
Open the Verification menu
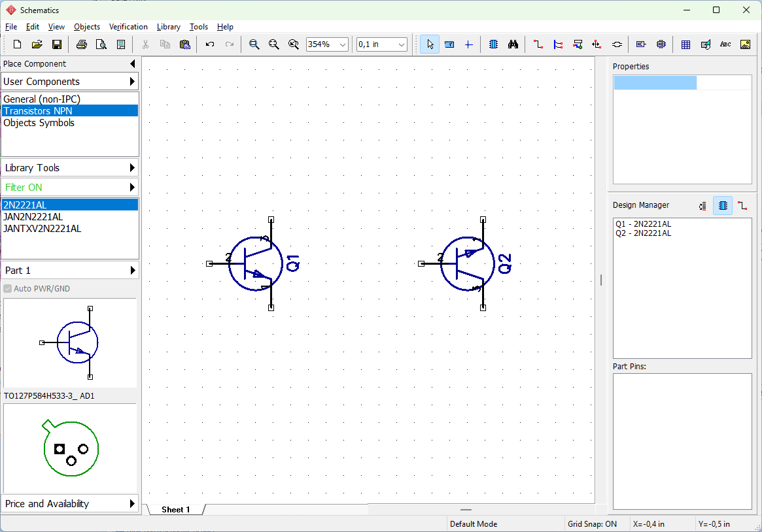[x=128, y=27]
